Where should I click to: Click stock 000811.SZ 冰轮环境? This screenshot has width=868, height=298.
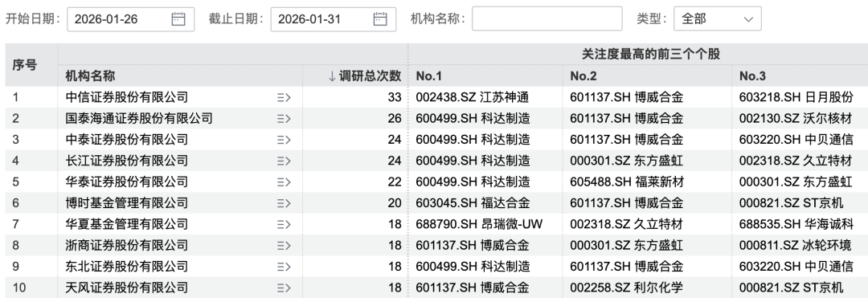(x=796, y=246)
